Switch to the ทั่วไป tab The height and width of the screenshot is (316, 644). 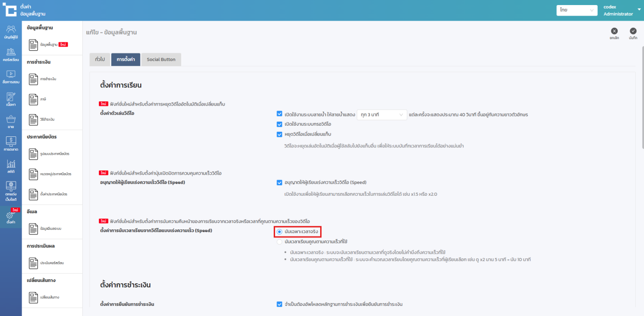pyautogui.click(x=99, y=59)
